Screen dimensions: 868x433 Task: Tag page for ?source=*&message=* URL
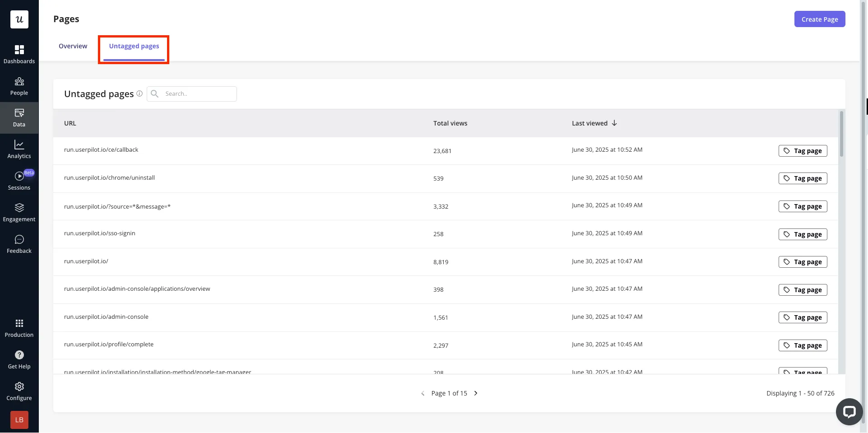coord(803,206)
